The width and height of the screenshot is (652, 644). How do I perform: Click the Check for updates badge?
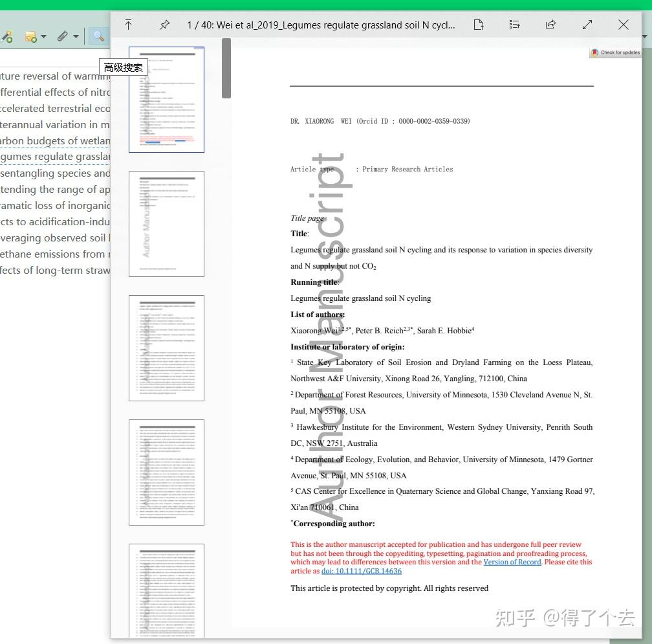[613, 52]
